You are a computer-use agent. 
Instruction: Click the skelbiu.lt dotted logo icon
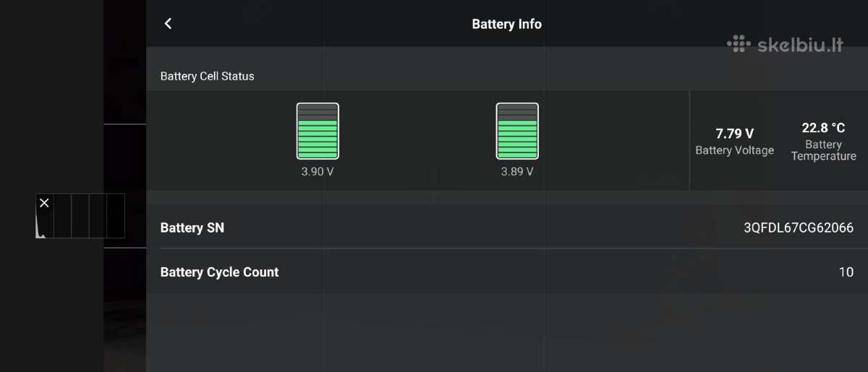tap(739, 43)
